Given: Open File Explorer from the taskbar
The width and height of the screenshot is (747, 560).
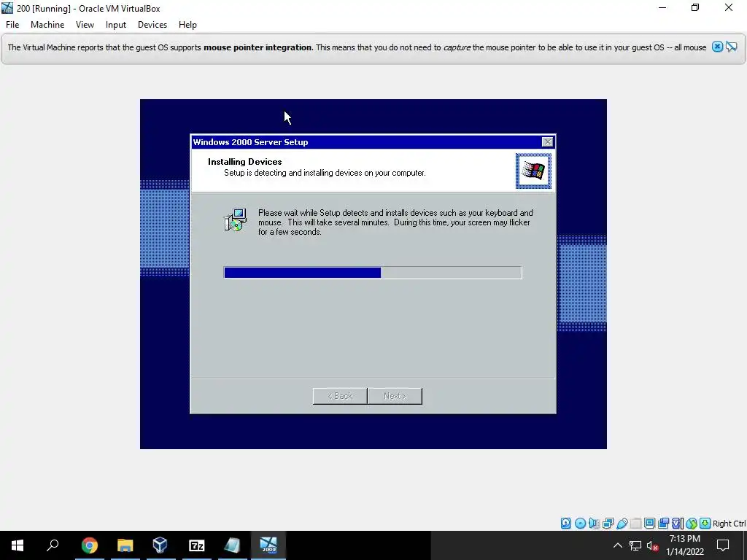Looking at the screenshot, I should pyautogui.click(x=125, y=545).
